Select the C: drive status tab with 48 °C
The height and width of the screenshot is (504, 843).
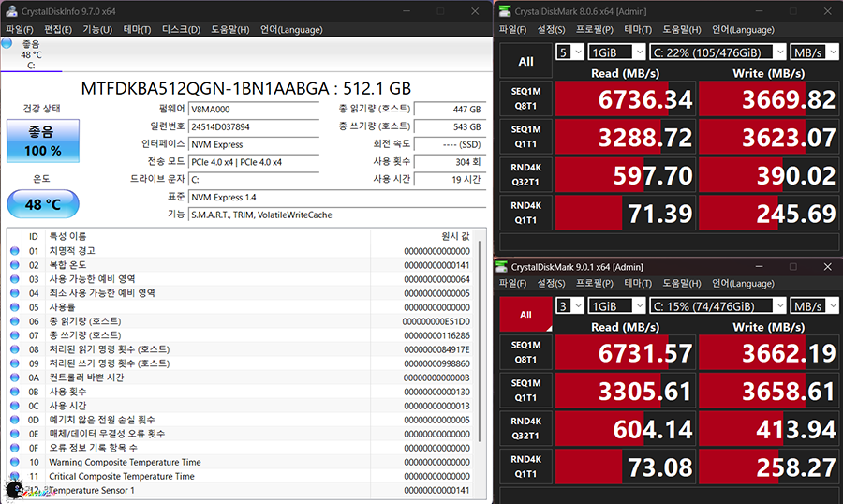31,54
